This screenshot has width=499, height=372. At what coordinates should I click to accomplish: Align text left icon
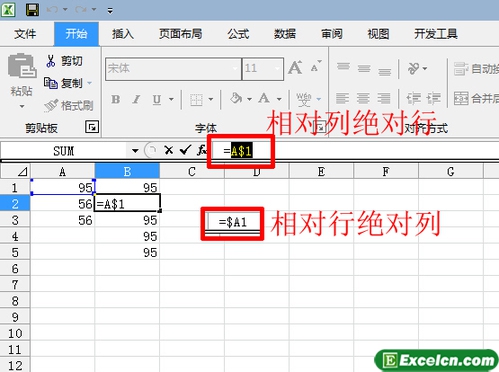[342, 99]
